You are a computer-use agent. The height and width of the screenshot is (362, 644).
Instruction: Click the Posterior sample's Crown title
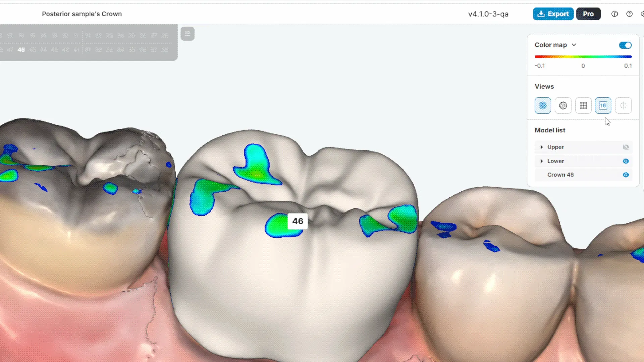[x=82, y=14]
